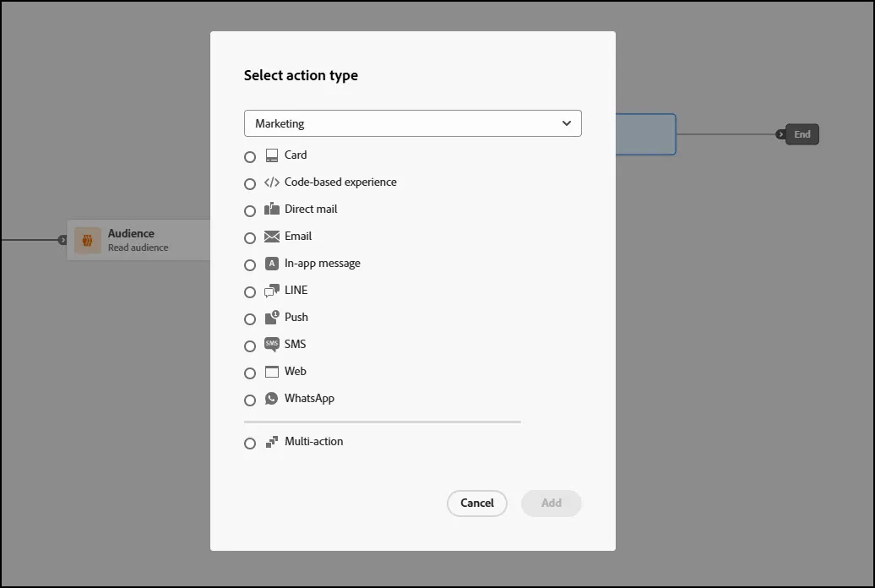Click the Web browser window icon
Viewport: 875px width, 588px height.
[272, 372]
